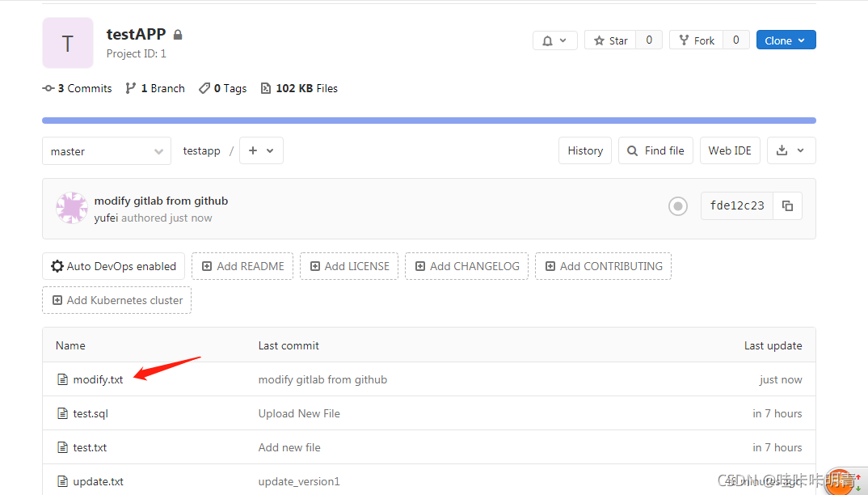Click the fork count number

click(x=735, y=40)
